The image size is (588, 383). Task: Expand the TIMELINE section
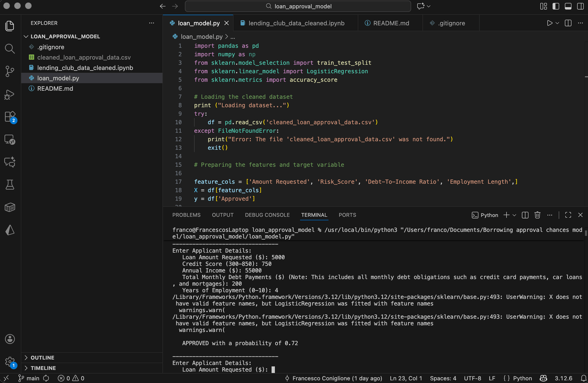pyautogui.click(x=43, y=368)
